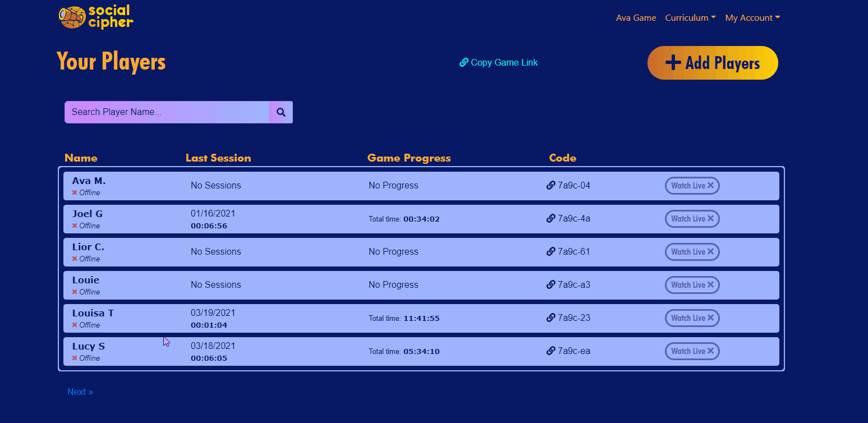Image resolution: width=868 pixels, height=423 pixels.
Task: Click No Sessions in Louie's row
Action: coord(216,285)
